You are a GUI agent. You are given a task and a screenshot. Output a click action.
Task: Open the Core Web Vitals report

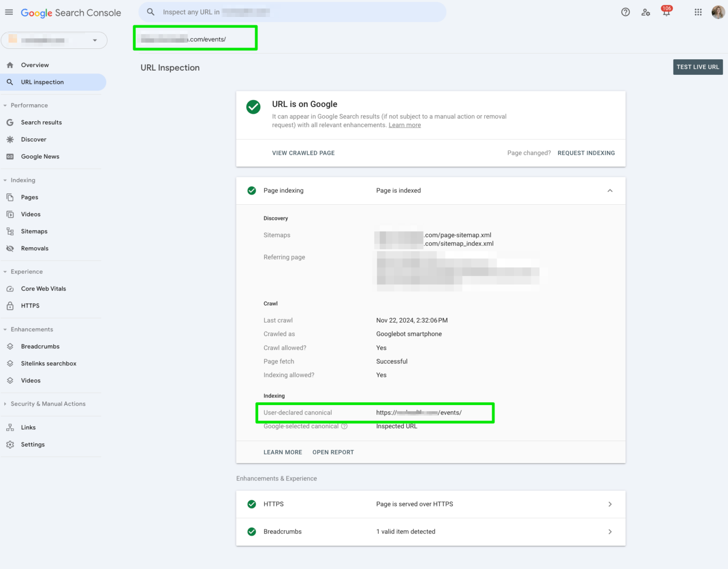(x=43, y=289)
